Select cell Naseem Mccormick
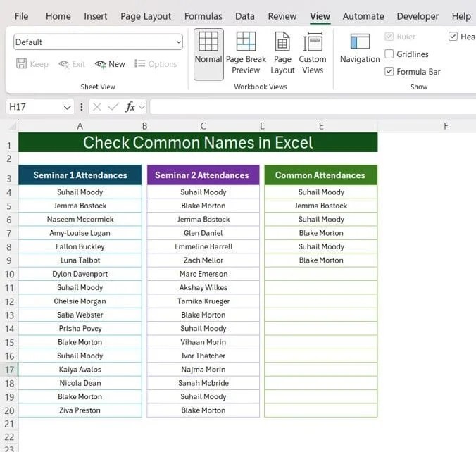Viewport: 476px width, 452px height. [x=80, y=219]
